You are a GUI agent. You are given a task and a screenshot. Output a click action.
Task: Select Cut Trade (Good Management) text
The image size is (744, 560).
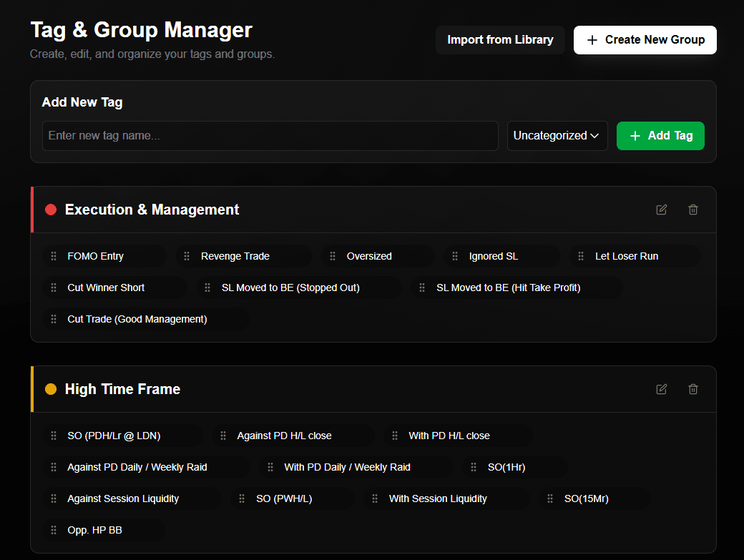point(137,319)
